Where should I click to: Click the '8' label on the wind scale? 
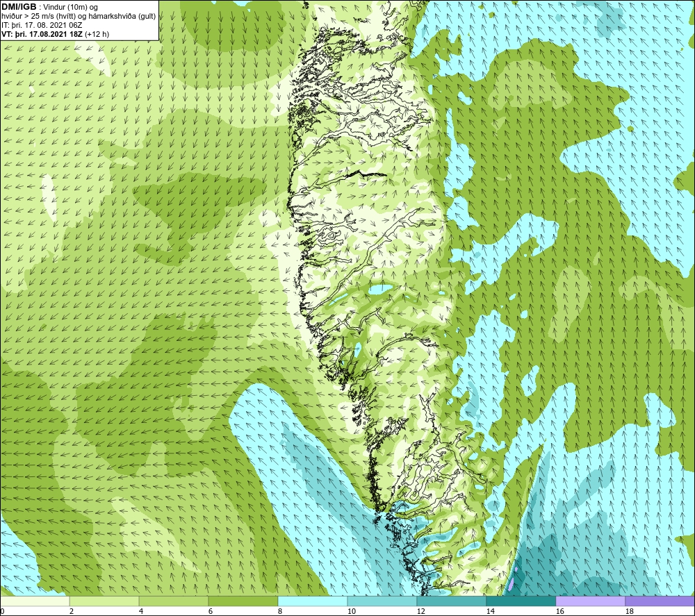[279, 611]
